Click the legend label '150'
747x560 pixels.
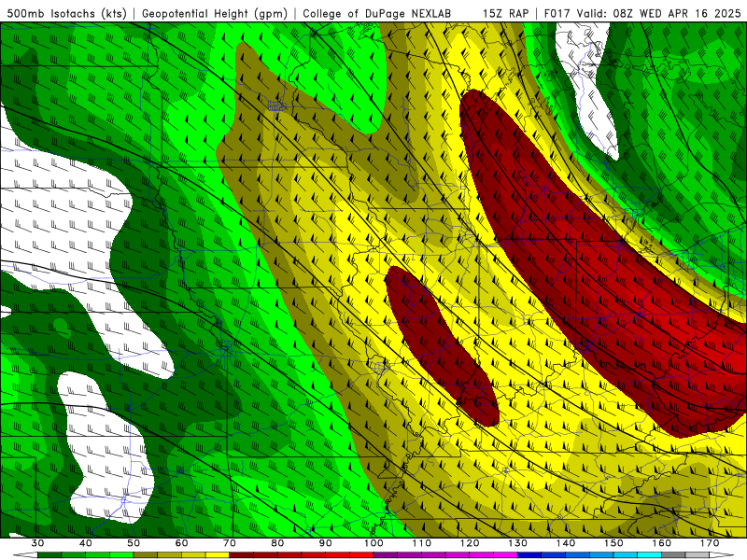coord(613,543)
